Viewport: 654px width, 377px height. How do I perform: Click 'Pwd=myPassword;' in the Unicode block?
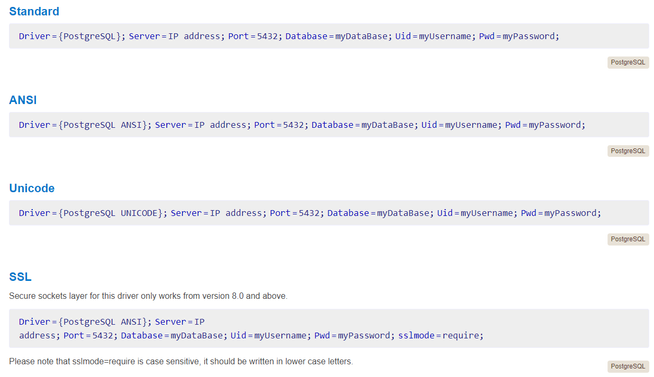(x=561, y=213)
